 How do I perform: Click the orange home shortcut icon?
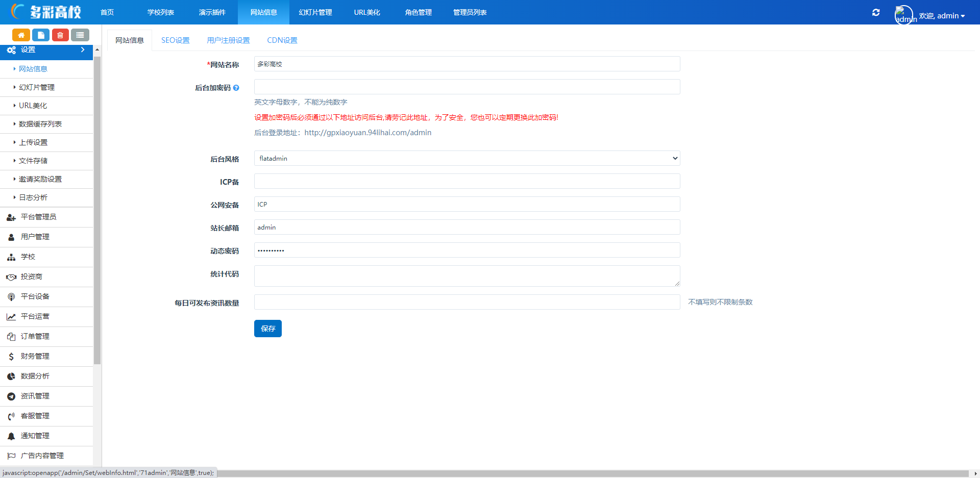point(21,35)
